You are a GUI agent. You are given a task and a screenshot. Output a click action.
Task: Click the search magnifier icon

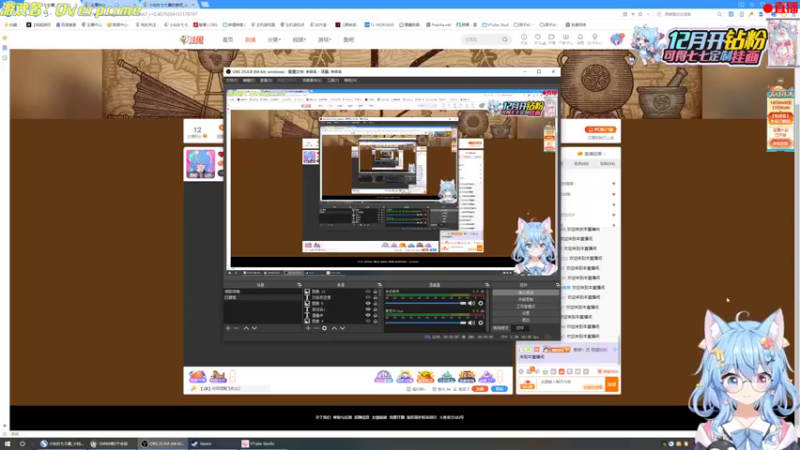coord(505,39)
